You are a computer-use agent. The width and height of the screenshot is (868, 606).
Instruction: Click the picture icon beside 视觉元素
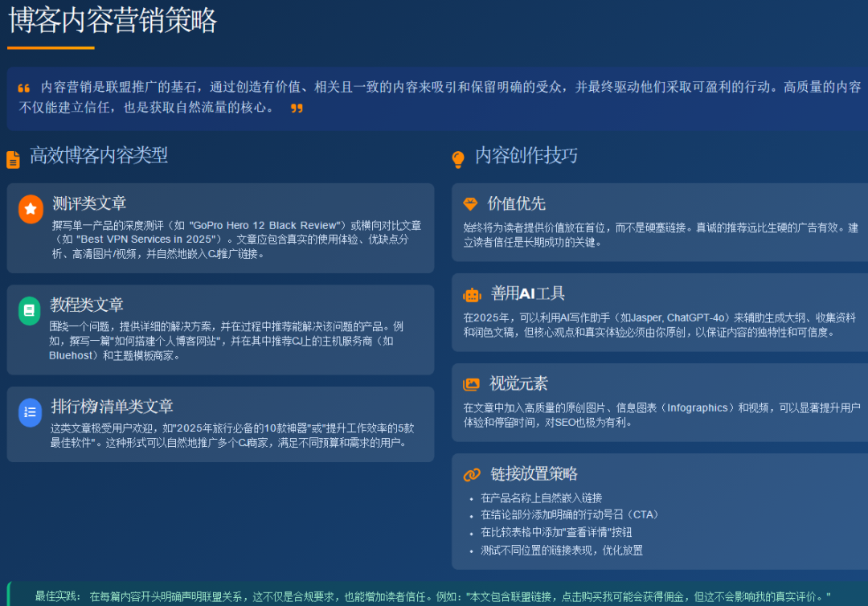click(x=473, y=384)
